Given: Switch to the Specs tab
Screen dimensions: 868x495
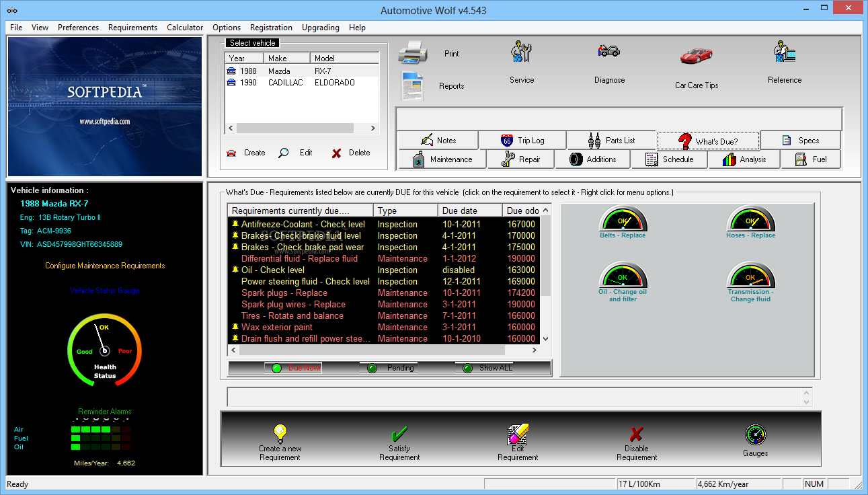Looking at the screenshot, I should coord(800,141).
